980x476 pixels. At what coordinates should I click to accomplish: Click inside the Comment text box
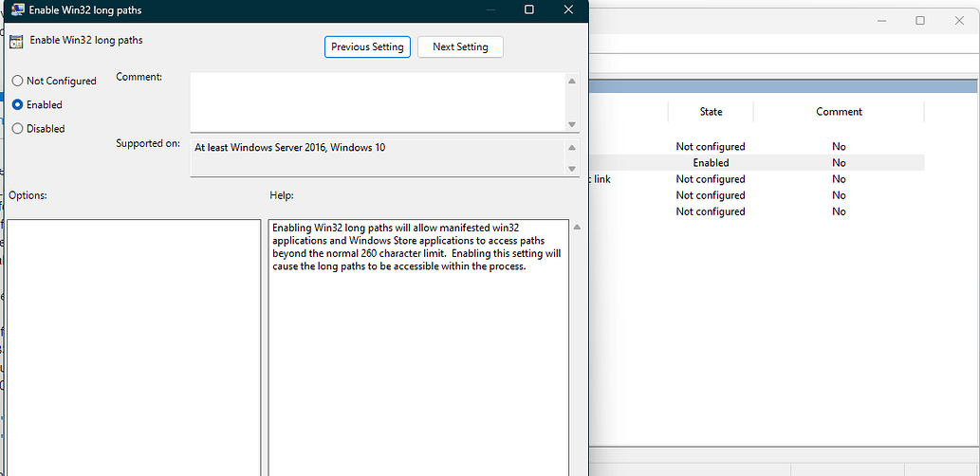(x=379, y=102)
